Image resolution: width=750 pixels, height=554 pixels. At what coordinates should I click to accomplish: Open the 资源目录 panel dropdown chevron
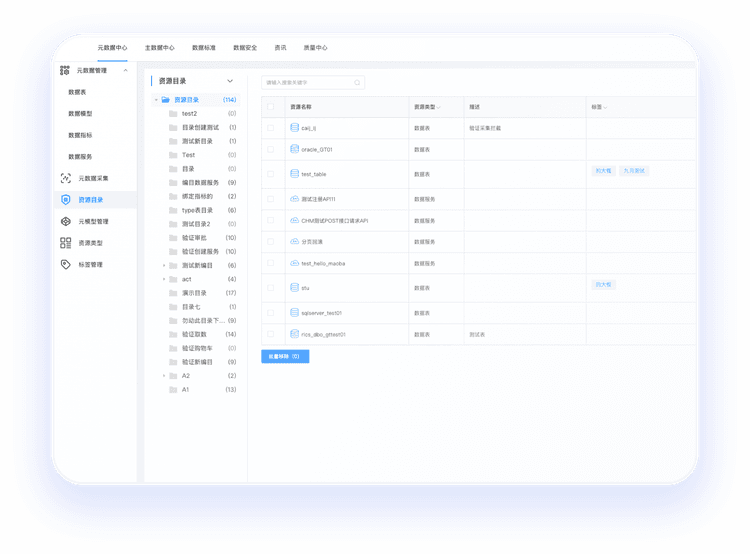pyautogui.click(x=230, y=80)
